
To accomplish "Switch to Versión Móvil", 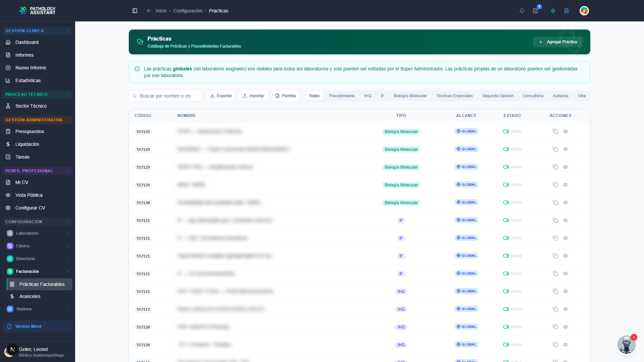I will [38, 326].
